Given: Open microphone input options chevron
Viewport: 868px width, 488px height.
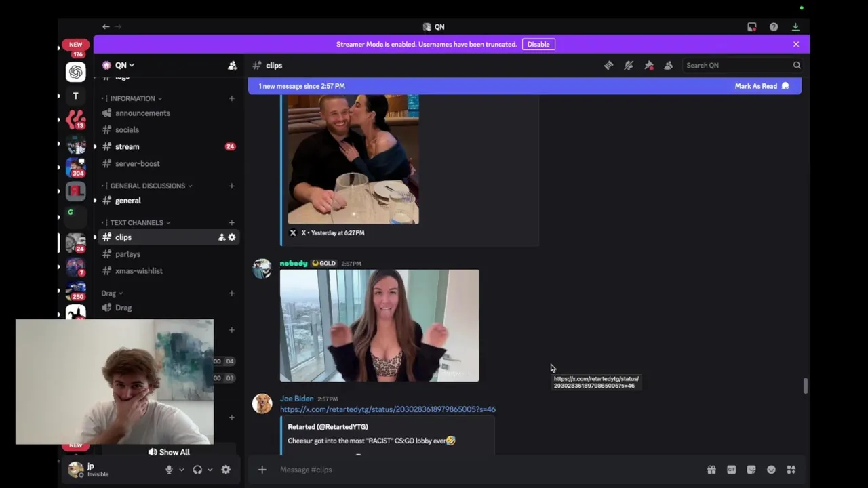Looking at the screenshot, I should 181,470.
